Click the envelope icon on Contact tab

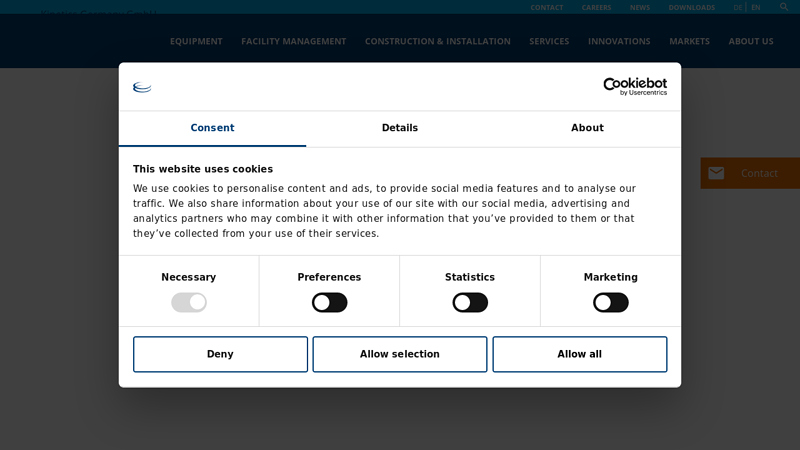[x=716, y=173]
